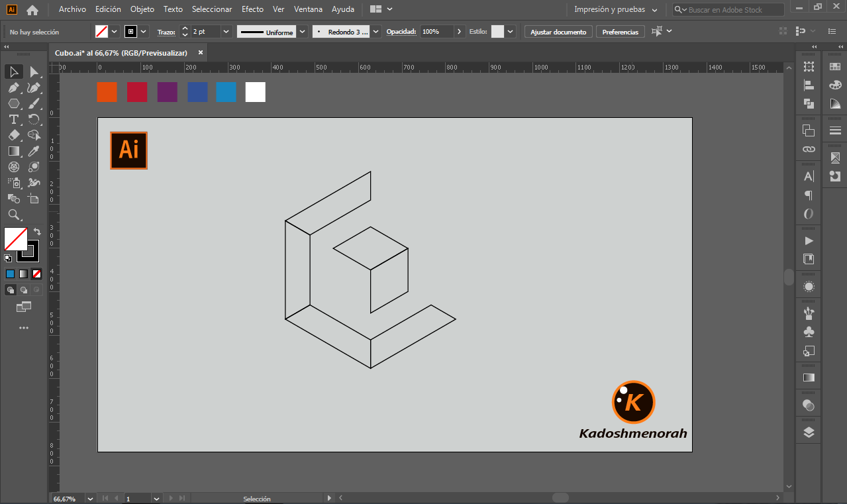Enable Draw Normal mode

pyautogui.click(x=11, y=289)
